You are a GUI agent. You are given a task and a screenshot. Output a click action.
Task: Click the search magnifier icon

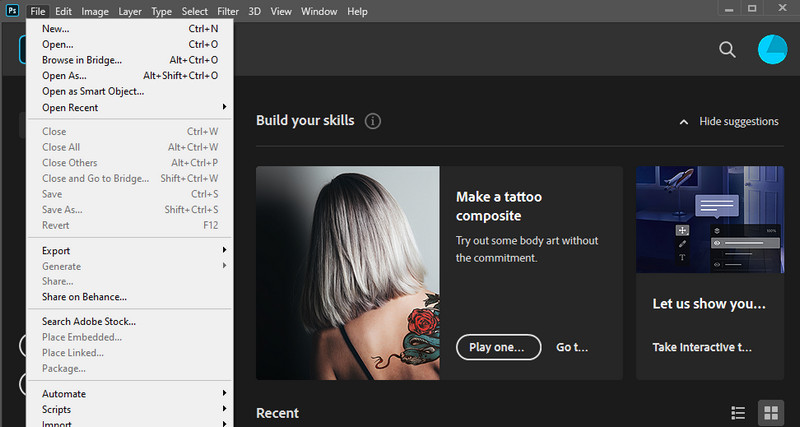tap(727, 50)
